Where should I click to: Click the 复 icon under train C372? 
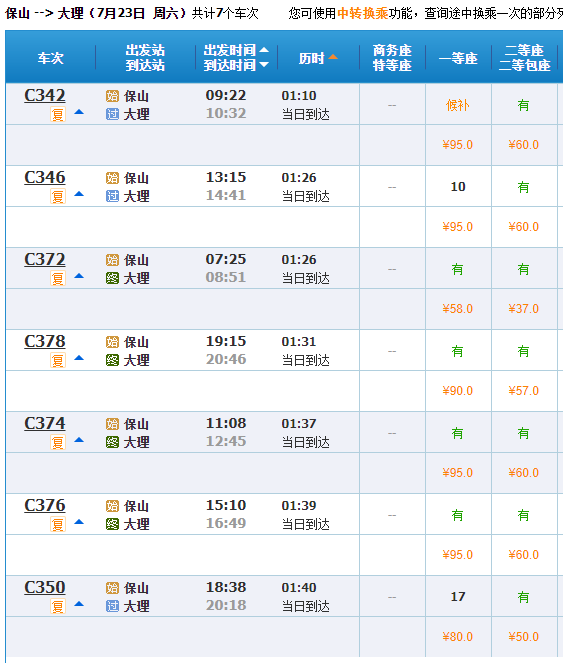click(58, 278)
